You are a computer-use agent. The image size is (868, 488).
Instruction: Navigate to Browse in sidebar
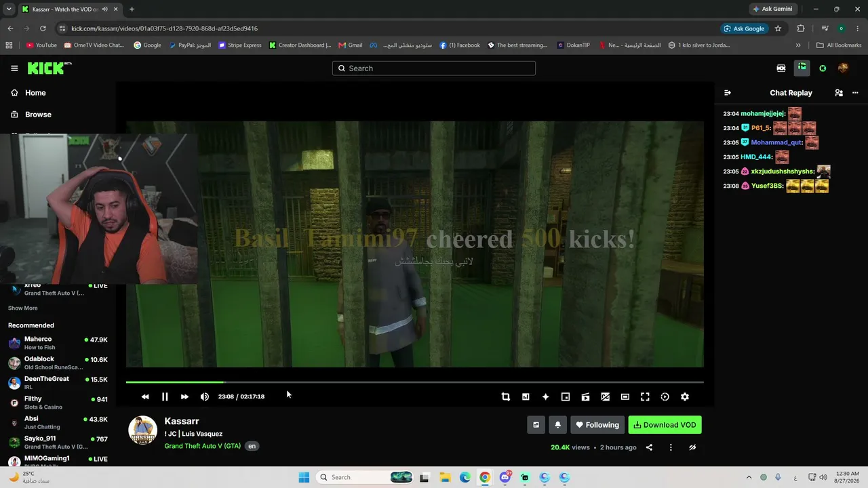coord(38,115)
